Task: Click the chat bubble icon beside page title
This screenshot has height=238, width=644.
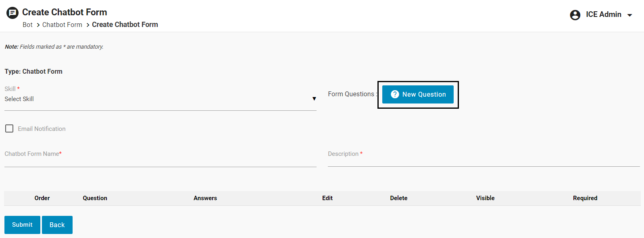Action: click(13, 13)
